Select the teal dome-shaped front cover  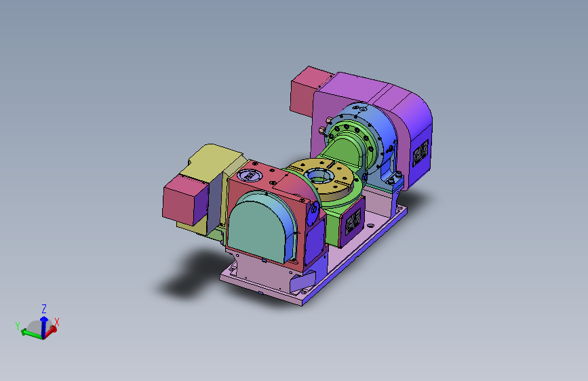[261, 226]
